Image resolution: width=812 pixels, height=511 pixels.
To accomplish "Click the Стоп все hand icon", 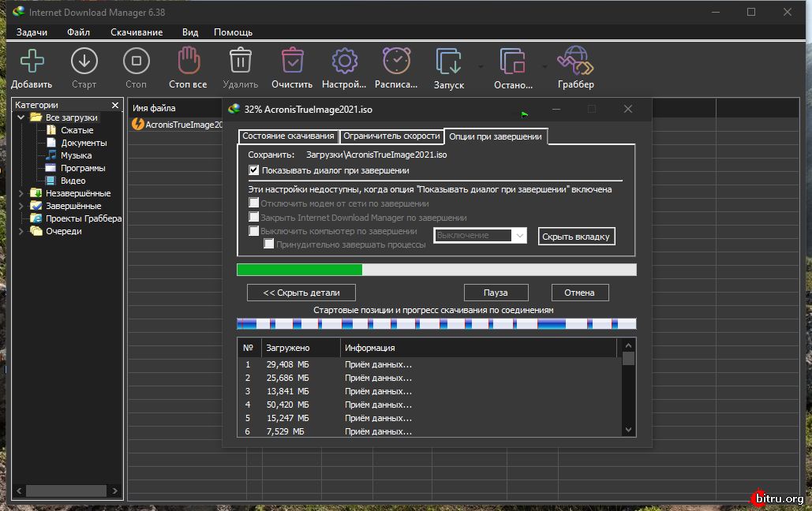I will 189,61.
